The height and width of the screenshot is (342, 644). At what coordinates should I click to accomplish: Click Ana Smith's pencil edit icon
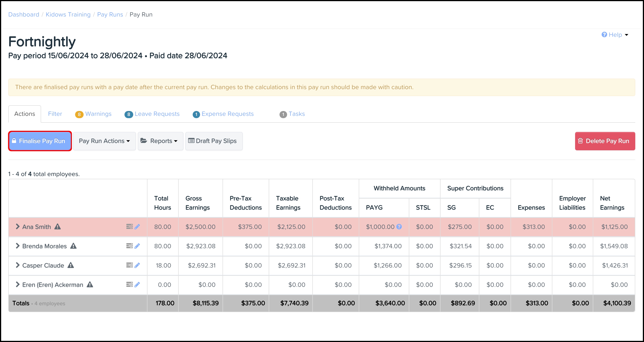[137, 227]
